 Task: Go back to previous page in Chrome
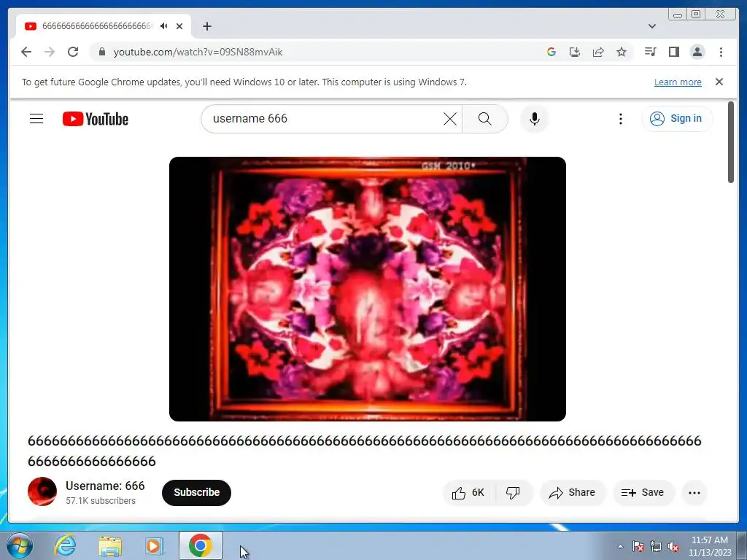tap(26, 52)
